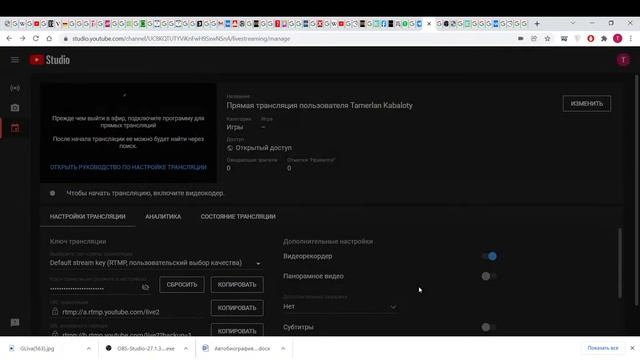Open a new browser tab
This screenshot has height=360, width=640.
pyautogui.click(x=537, y=24)
